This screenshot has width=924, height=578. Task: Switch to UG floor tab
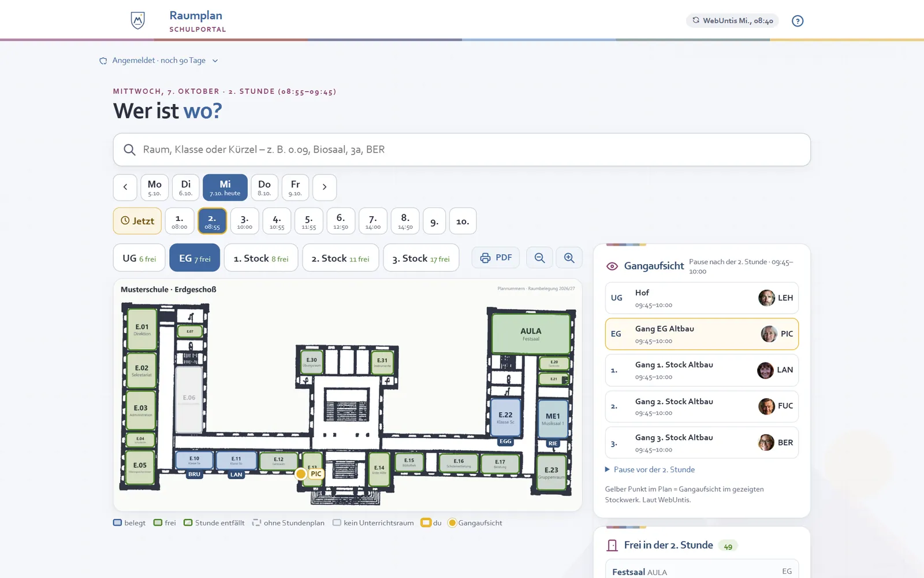click(x=139, y=258)
